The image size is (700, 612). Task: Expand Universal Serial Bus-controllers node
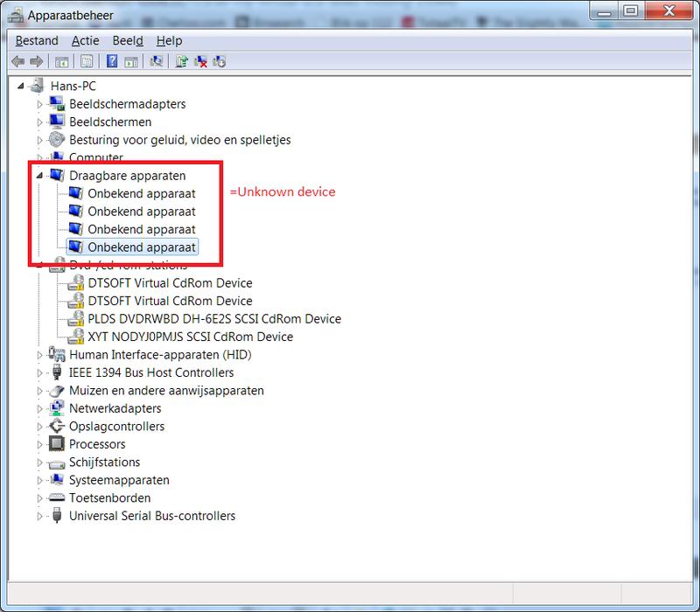pos(39,516)
